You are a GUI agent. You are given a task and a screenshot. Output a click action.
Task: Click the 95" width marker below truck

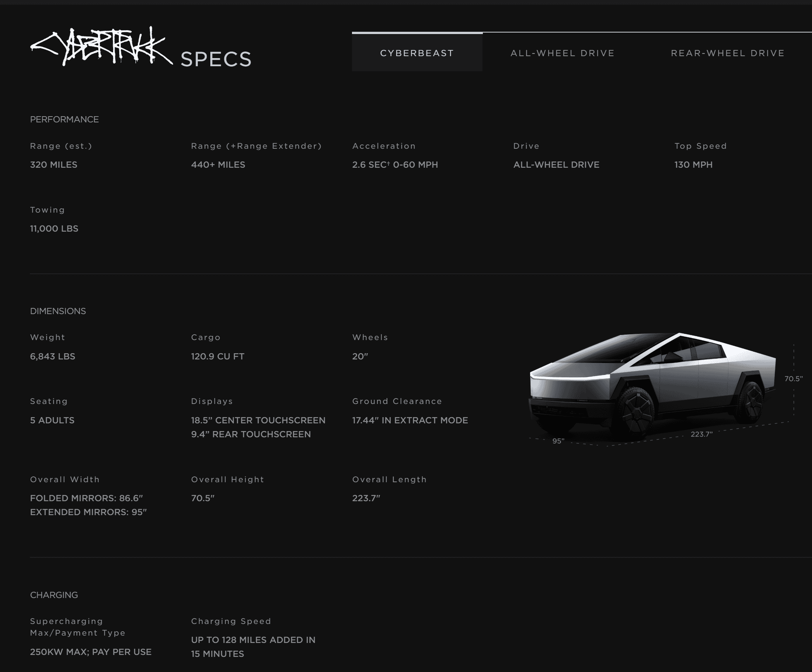[x=558, y=441]
